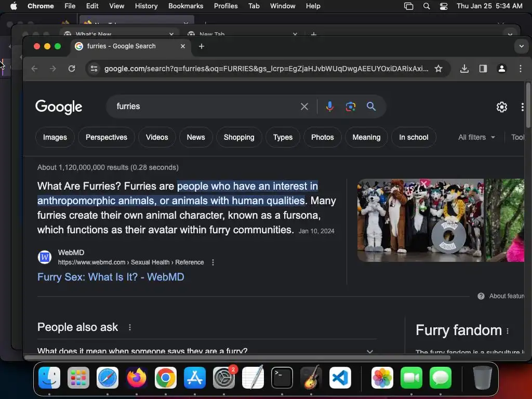Screen dimensions: 532x399
Task: Click into the Google search field
Action: click(x=204, y=107)
